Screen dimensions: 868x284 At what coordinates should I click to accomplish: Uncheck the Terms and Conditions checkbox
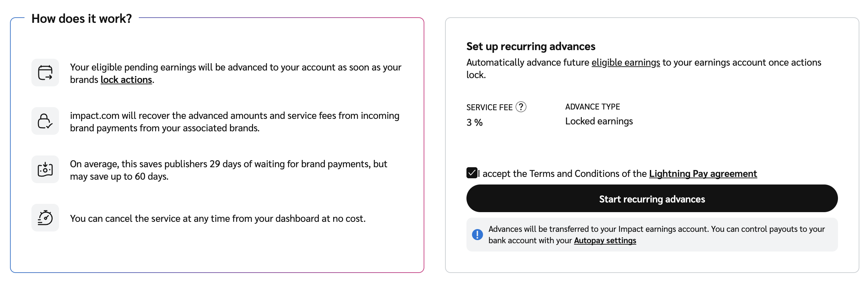coord(472,173)
